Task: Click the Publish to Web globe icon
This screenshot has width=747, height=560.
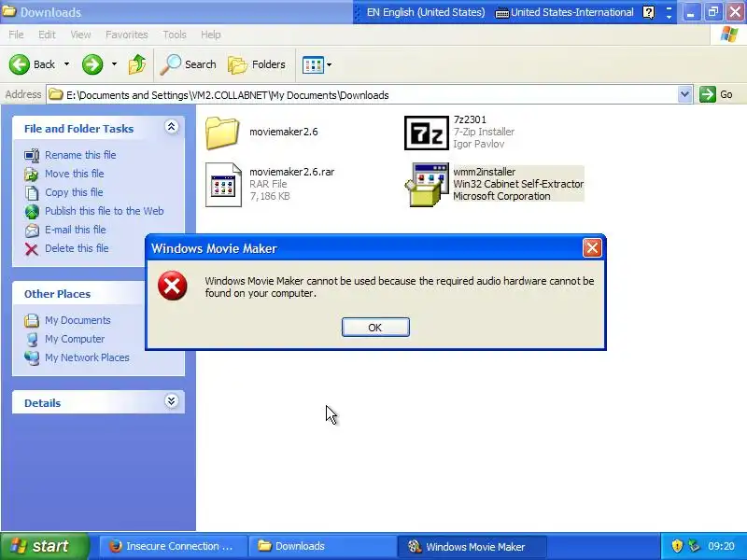Action: coord(32,212)
